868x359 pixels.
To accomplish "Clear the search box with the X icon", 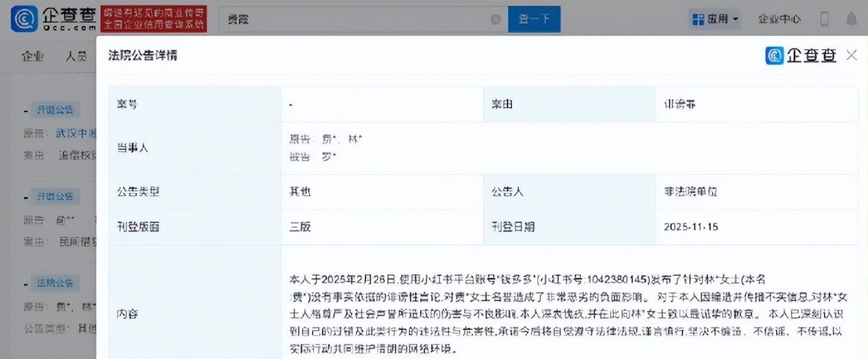I will coord(496,20).
